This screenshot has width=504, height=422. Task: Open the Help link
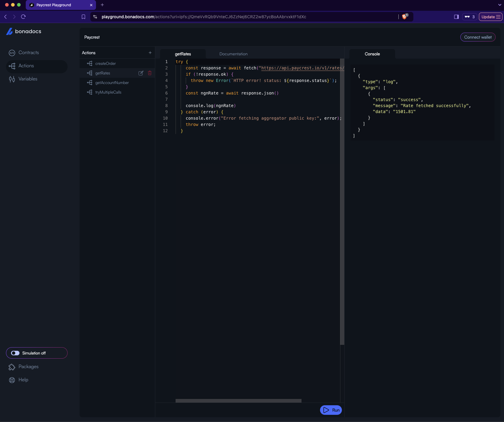point(23,380)
